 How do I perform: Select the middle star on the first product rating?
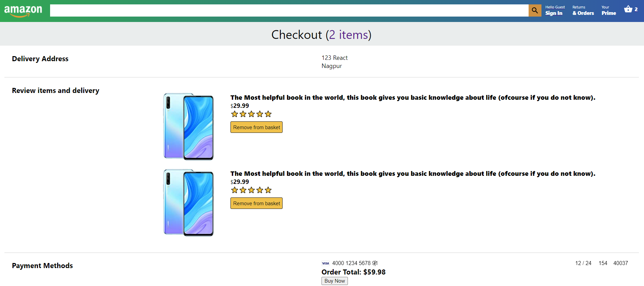[251, 114]
